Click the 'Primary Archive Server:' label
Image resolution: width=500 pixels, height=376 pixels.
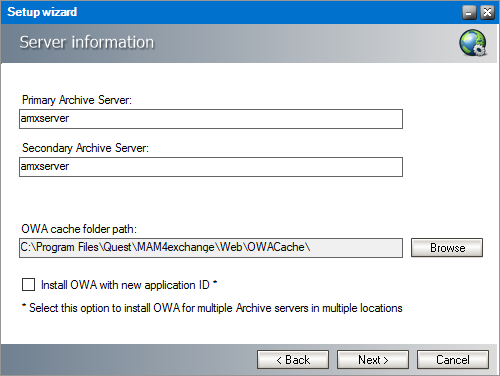click(77, 100)
